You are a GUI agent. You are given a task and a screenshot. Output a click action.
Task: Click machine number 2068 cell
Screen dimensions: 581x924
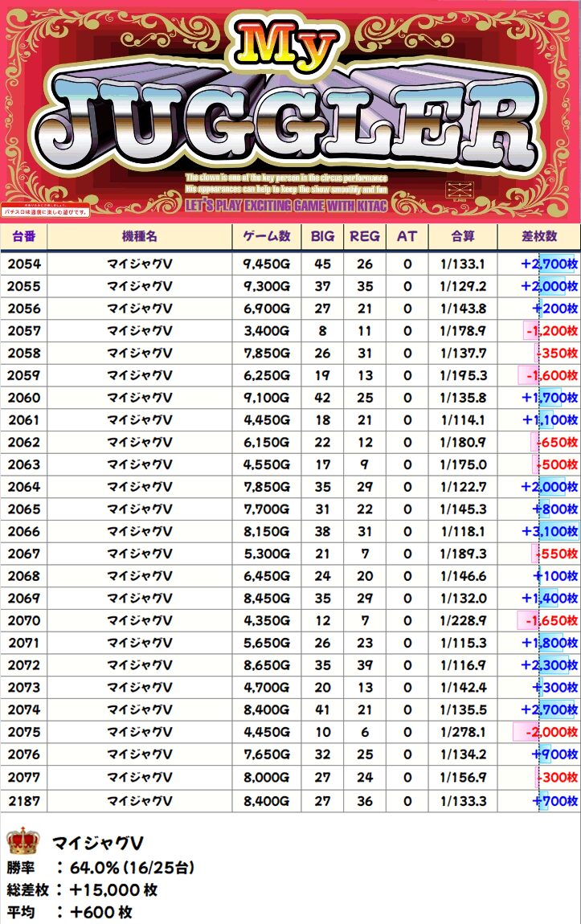[x=24, y=576]
